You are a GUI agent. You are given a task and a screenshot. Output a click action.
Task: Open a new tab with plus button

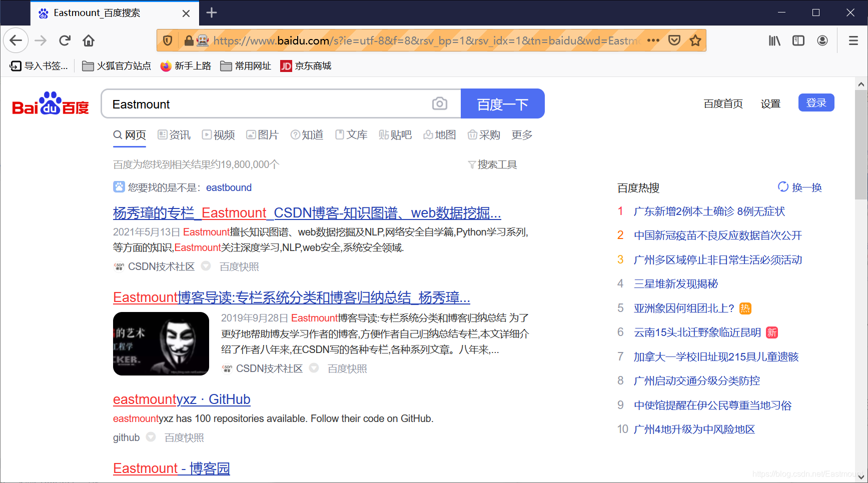click(212, 12)
